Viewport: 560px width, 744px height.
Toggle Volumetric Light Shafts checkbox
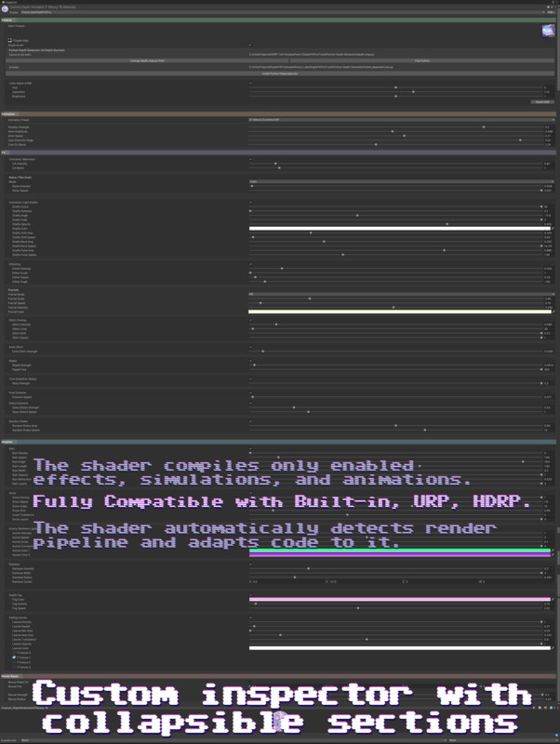tap(250, 203)
